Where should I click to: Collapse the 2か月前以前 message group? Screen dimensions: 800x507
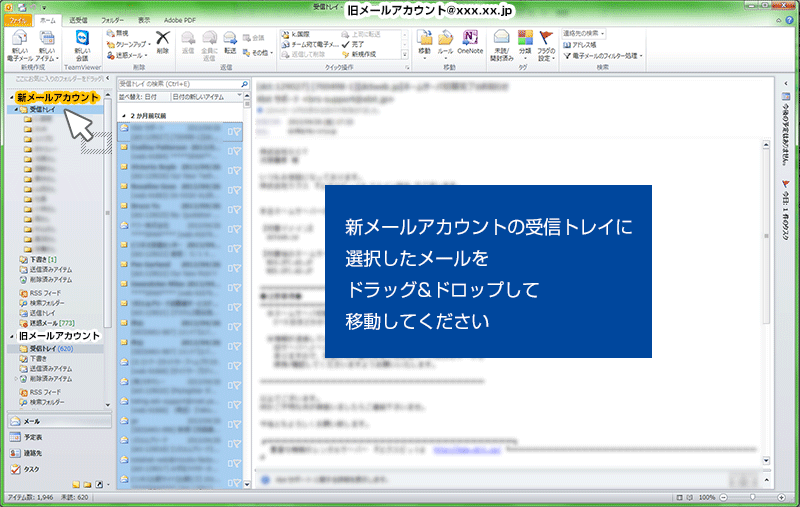[x=123, y=116]
